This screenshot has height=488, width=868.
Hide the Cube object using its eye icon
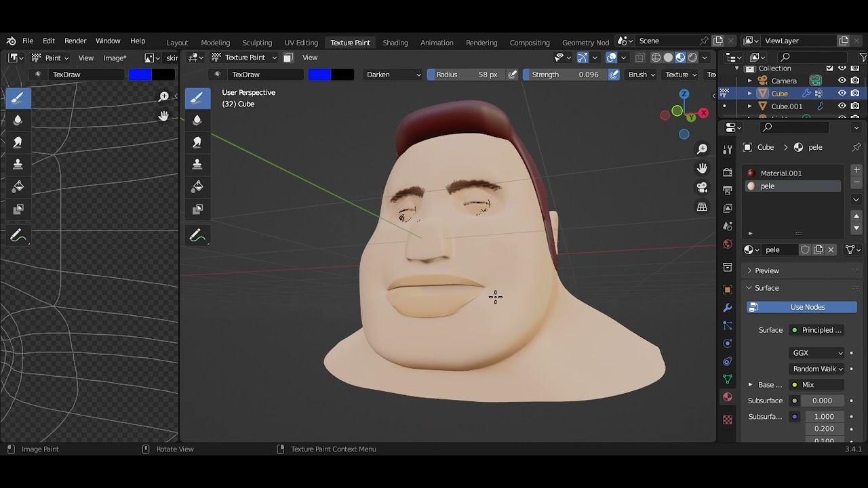pos(842,94)
